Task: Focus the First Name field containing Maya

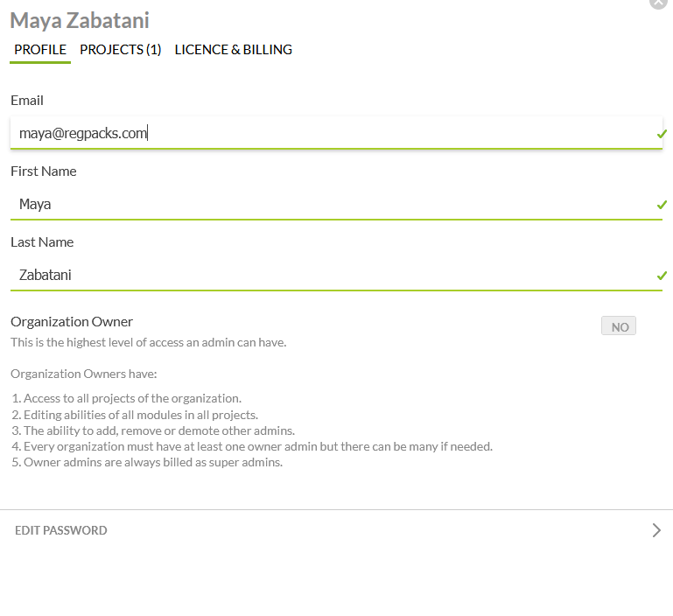Action: click(333, 204)
